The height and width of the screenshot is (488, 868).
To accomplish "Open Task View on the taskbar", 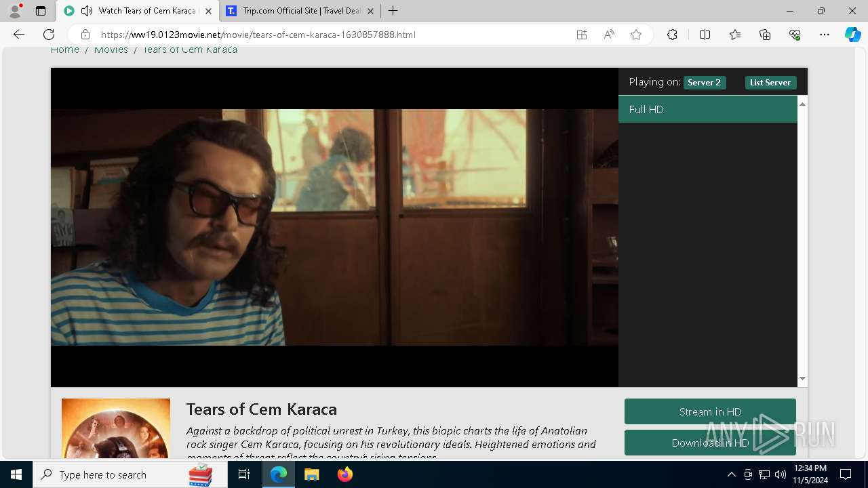I will pyautogui.click(x=244, y=474).
